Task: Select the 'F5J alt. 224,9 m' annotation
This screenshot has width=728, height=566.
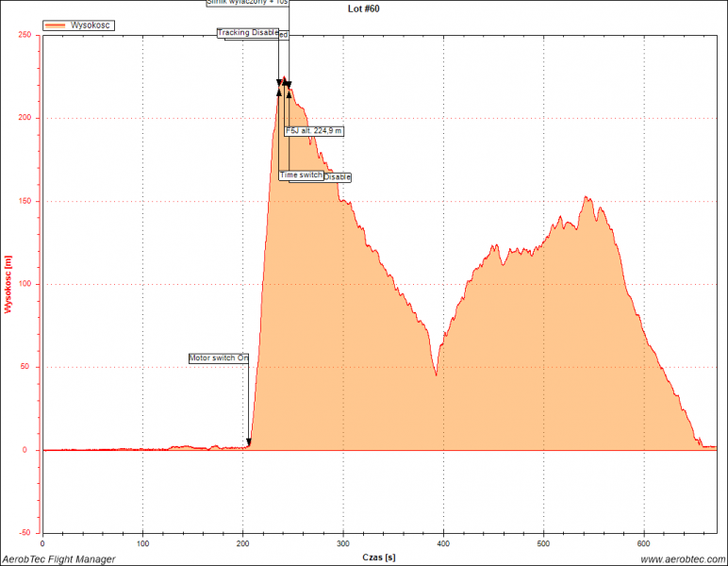Action: (x=314, y=131)
